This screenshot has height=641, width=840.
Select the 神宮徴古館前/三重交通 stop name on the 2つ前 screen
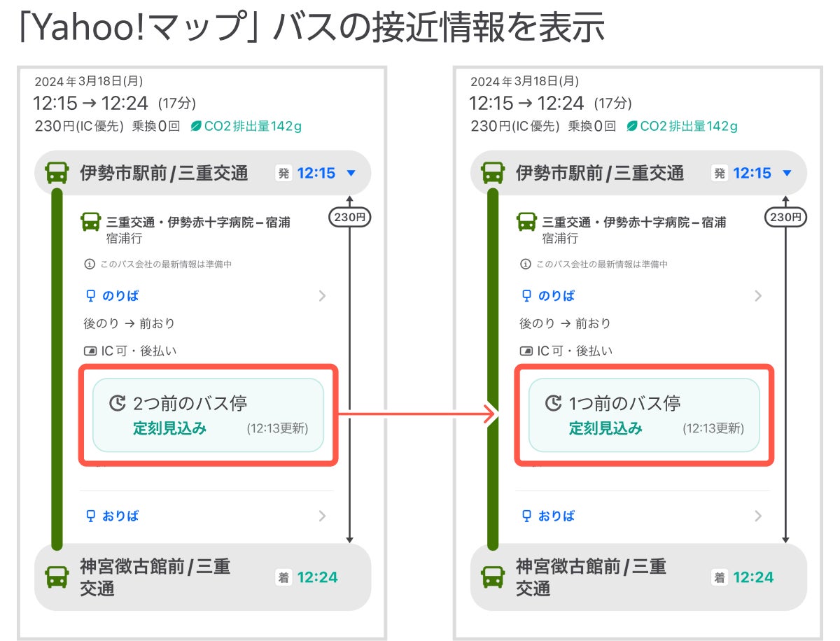155,577
